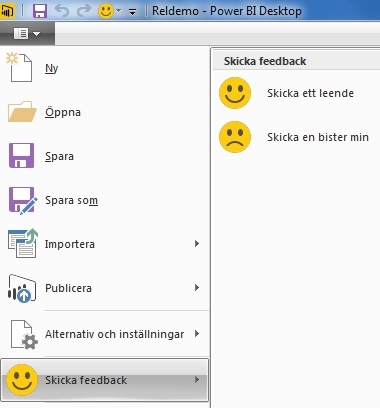Screen dimensions: 380x408
Task: Click the new document icon beside Ny
Action: tap(20, 68)
